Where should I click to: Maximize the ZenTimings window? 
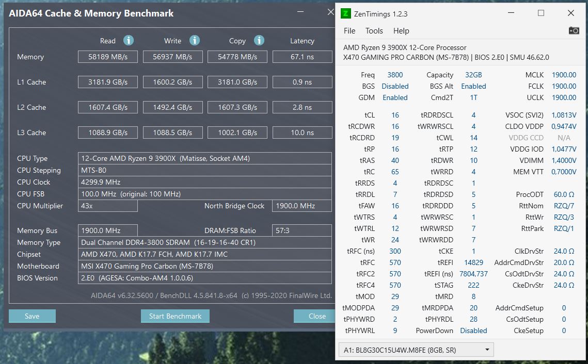coord(541,13)
